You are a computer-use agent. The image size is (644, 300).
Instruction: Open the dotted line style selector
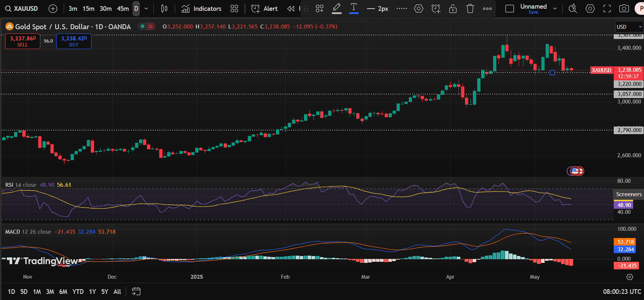402,9
